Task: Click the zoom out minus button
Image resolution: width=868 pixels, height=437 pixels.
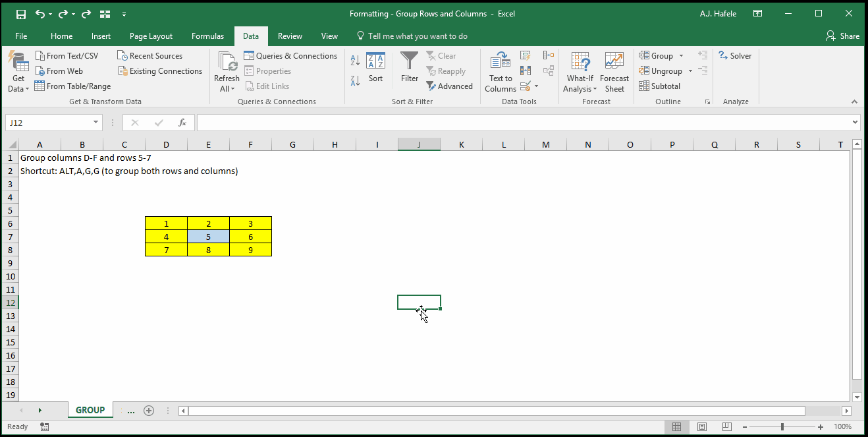Action: point(745,427)
